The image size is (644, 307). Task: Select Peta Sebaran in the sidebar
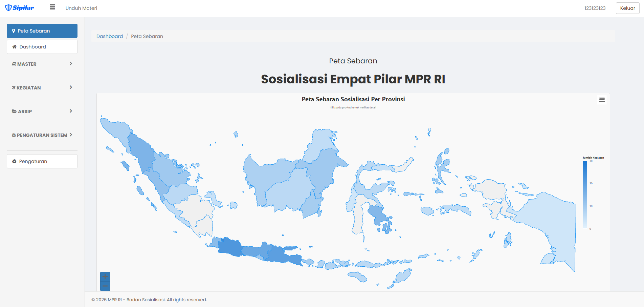tap(42, 31)
